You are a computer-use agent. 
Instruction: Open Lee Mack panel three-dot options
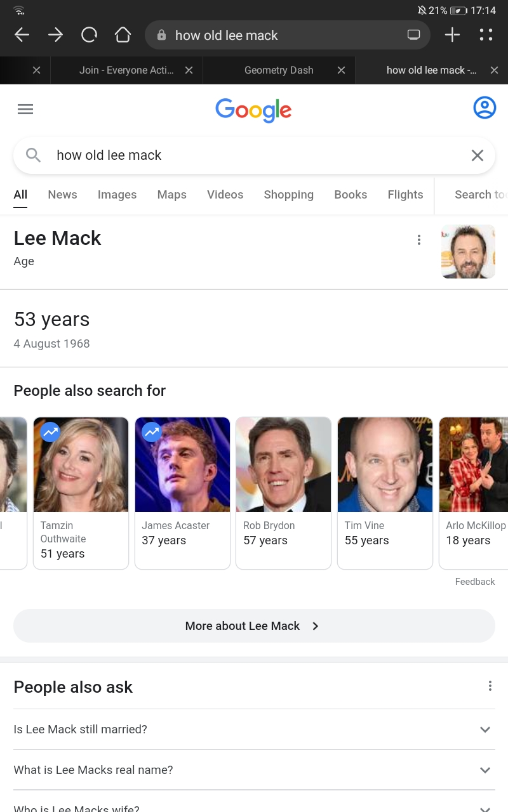(418, 240)
